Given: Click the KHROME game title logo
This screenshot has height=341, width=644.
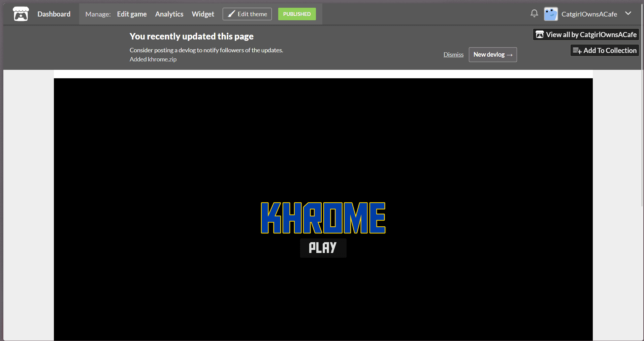Looking at the screenshot, I should pos(323,218).
